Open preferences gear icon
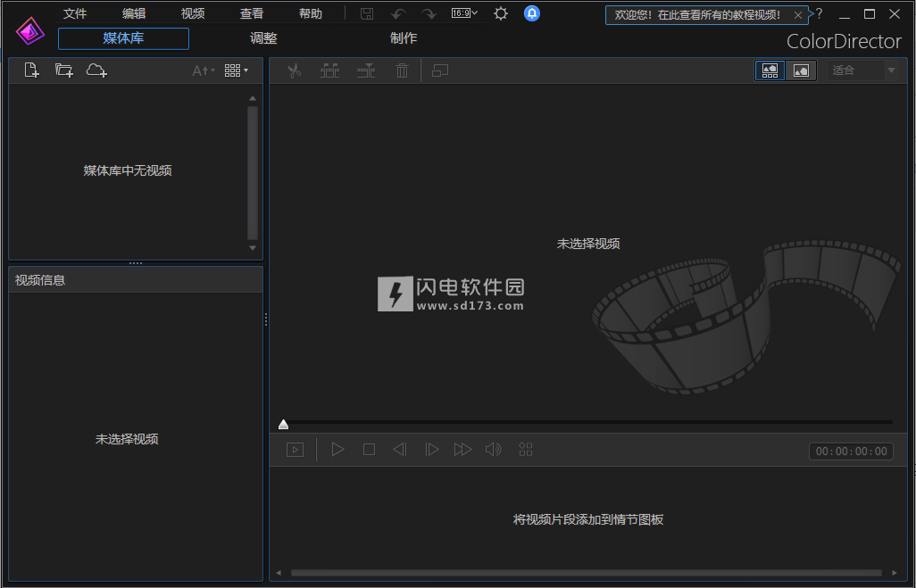Viewport: 916px width, 588px height. [501, 13]
